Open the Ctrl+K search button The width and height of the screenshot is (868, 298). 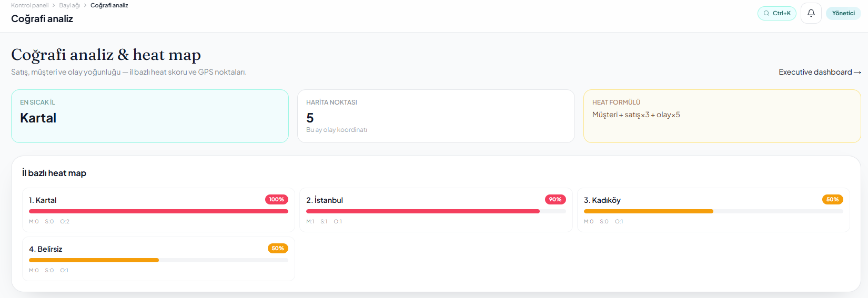(776, 13)
